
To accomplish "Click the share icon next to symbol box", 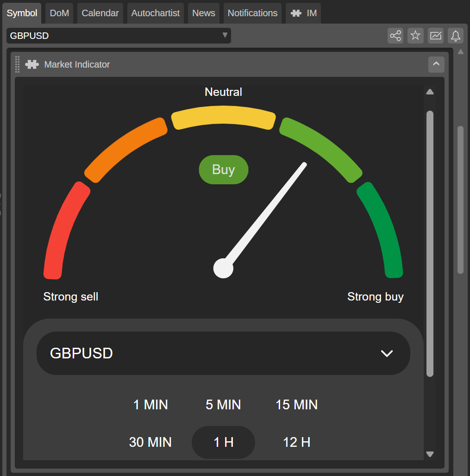I will pyautogui.click(x=395, y=36).
